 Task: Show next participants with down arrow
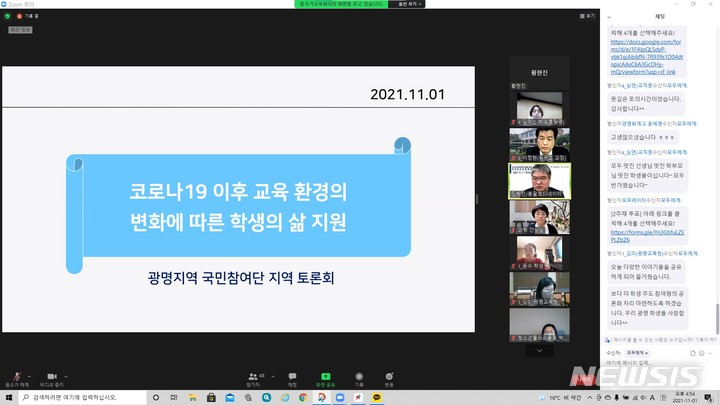(x=540, y=351)
